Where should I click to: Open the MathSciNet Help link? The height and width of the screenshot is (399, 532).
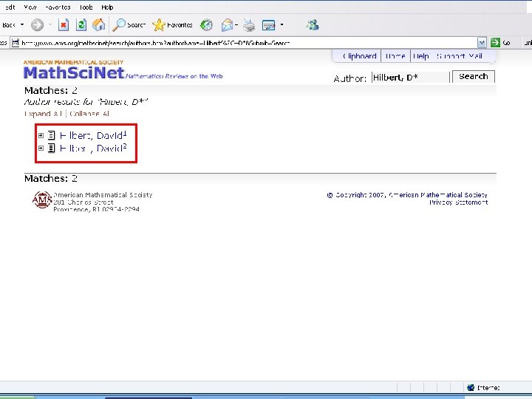pyautogui.click(x=421, y=56)
